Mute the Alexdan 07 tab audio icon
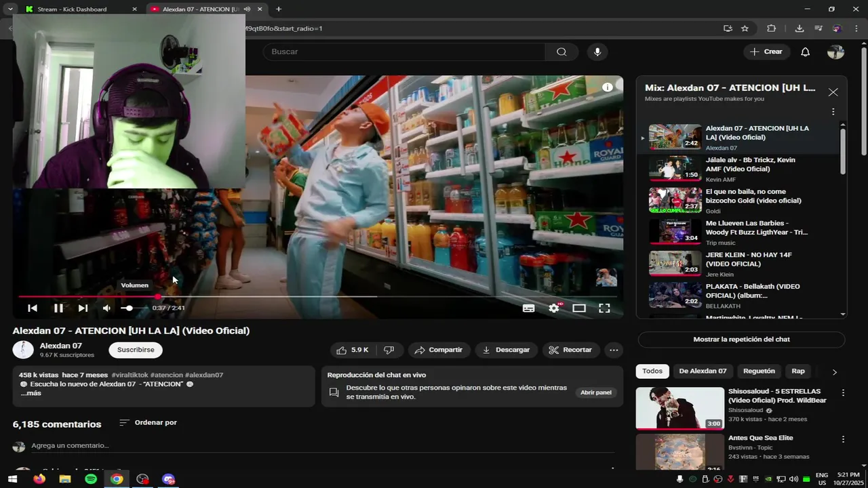This screenshot has width=868, height=488. pyautogui.click(x=247, y=9)
